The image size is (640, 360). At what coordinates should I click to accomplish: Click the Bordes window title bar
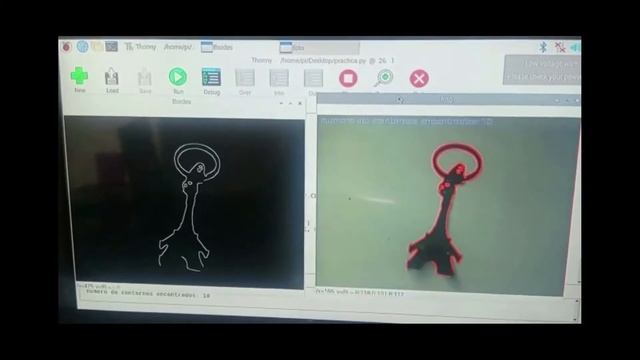[182, 102]
